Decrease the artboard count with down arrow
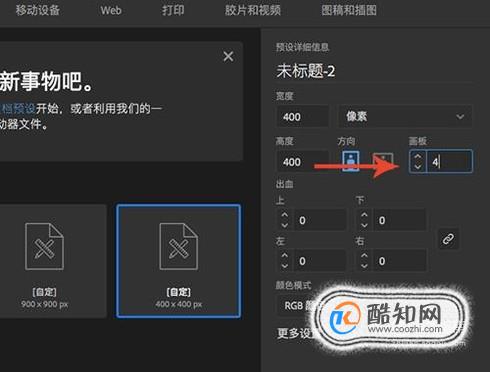This screenshot has height=372, width=490. tap(418, 166)
